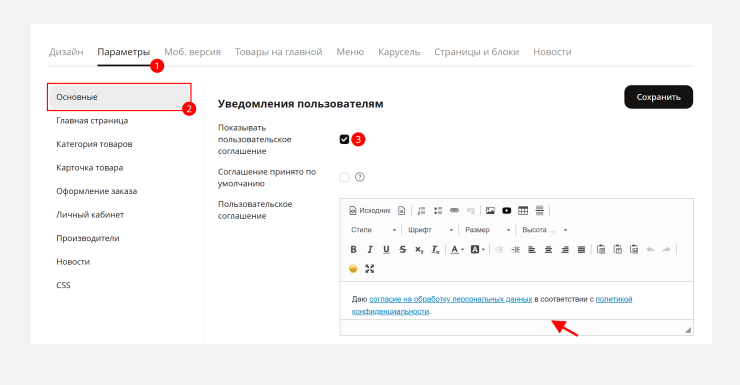The width and height of the screenshot is (740, 385).
Task: Click the emoji smiley icon
Action: pos(353,269)
